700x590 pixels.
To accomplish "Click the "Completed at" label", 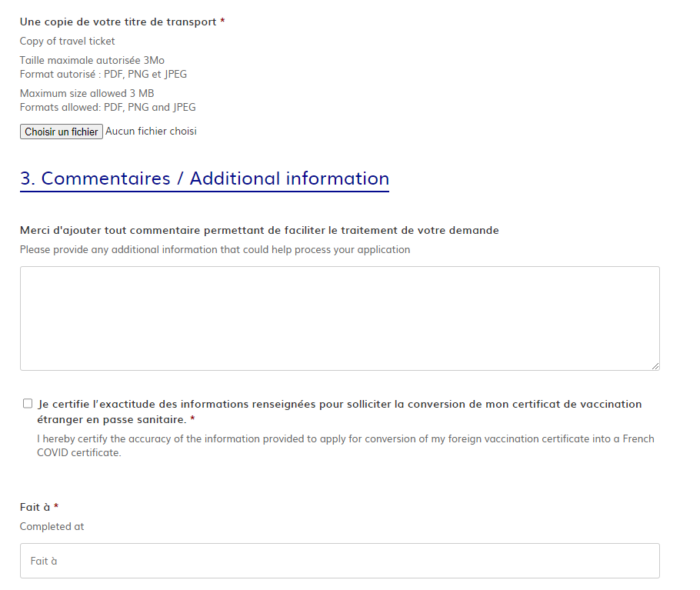I will pos(52,526).
